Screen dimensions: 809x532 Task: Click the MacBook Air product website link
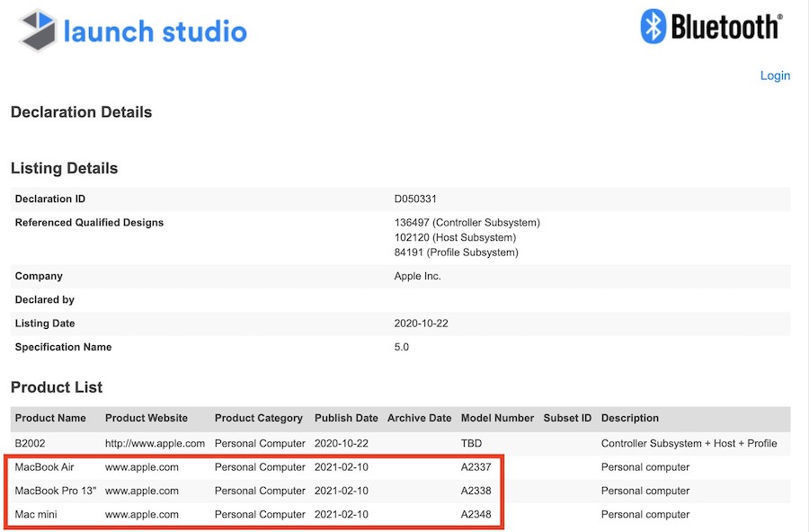142,467
